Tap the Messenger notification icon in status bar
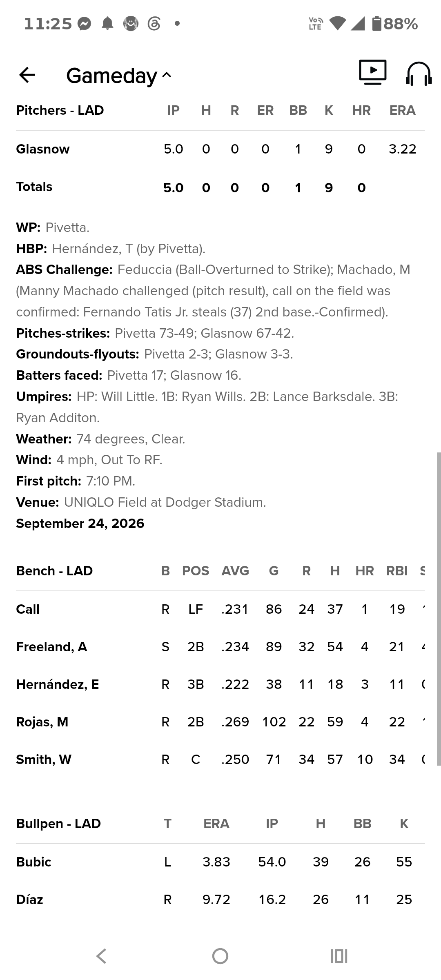This screenshot has height=980, width=441. click(84, 24)
